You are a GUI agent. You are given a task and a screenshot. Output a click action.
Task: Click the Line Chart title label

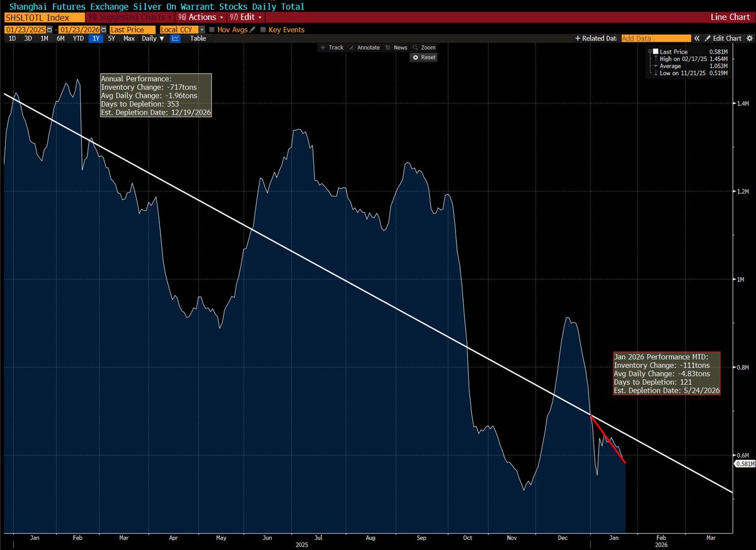click(x=729, y=17)
